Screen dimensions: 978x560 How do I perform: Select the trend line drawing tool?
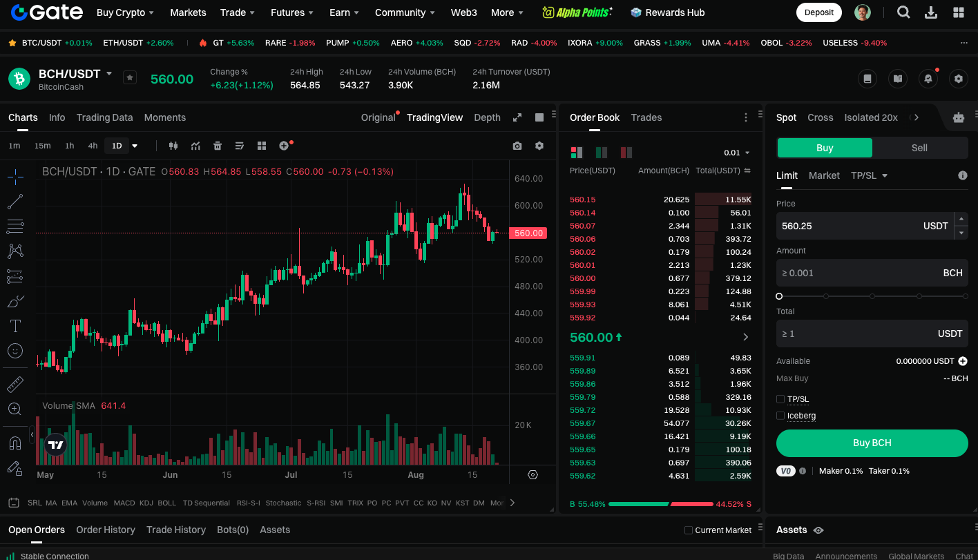15,202
